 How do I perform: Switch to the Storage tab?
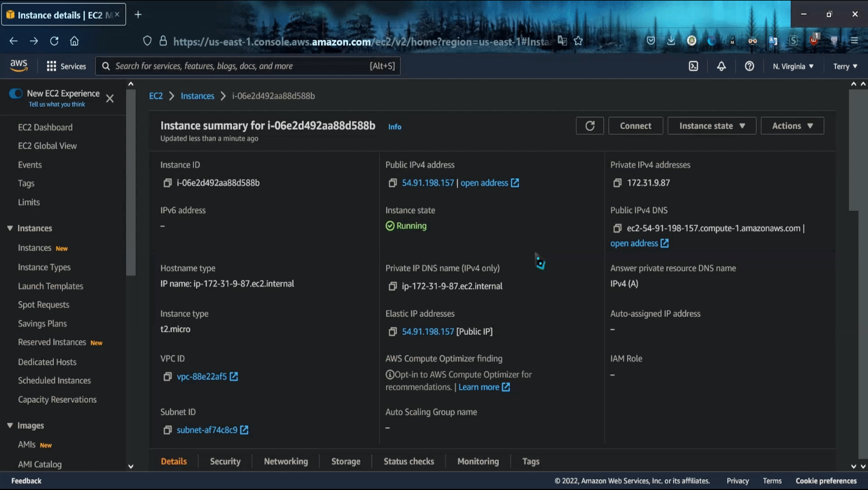click(x=346, y=461)
